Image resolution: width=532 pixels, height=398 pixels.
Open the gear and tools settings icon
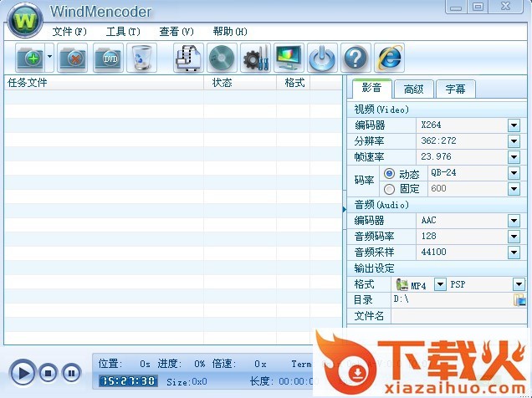pos(255,58)
